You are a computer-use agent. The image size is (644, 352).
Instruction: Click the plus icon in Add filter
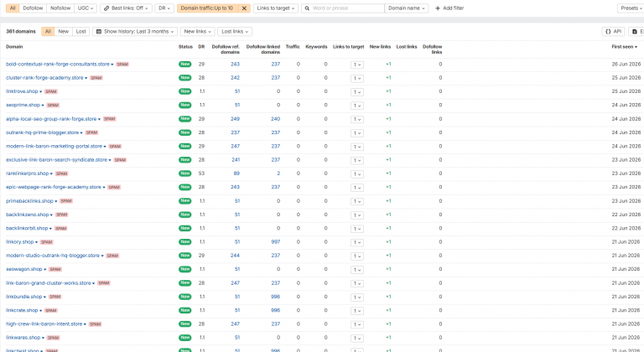point(438,8)
